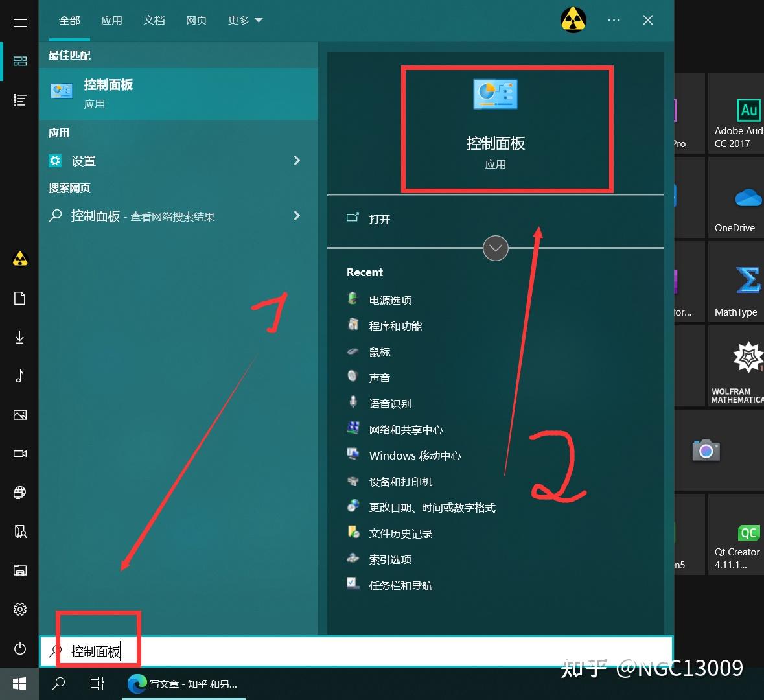Switch to the 文档 tab
Viewport: 764px width, 700px height.
tap(154, 20)
